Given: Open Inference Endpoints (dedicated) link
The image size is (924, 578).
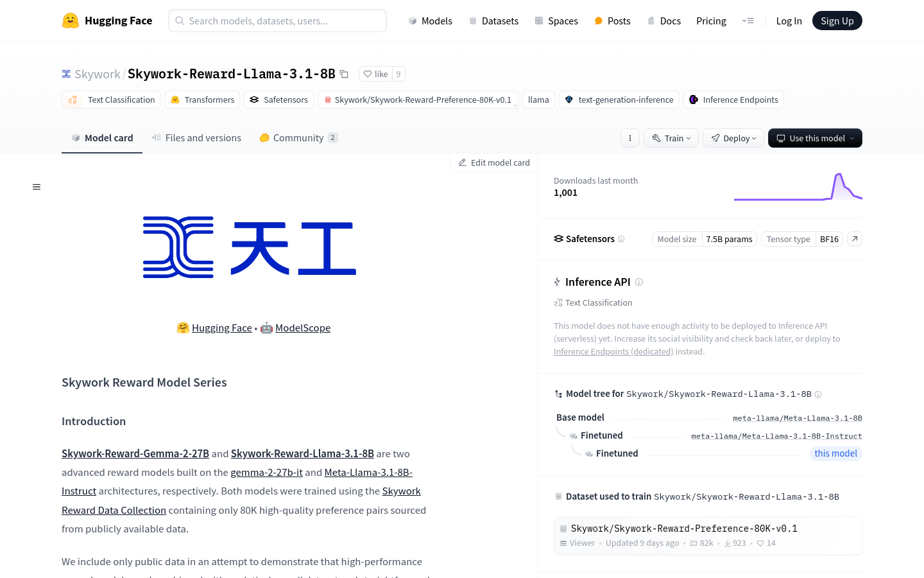Looking at the screenshot, I should pyautogui.click(x=613, y=351).
